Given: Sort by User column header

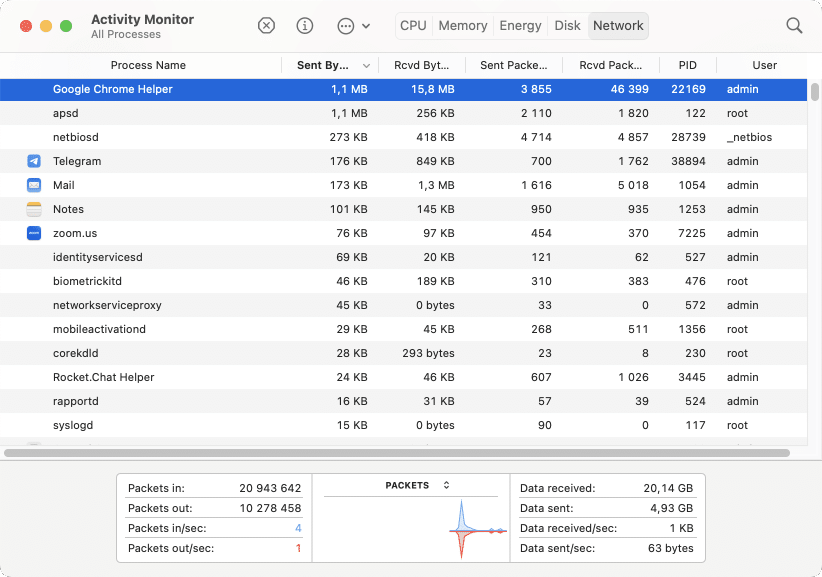Looking at the screenshot, I should 764,66.
